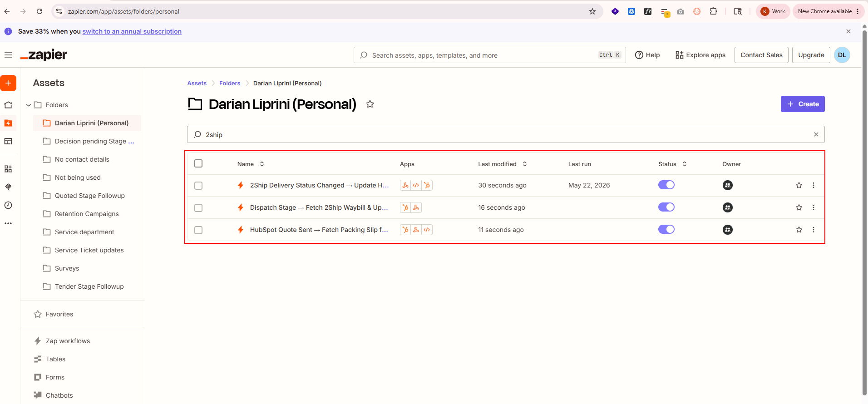868x404 pixels.
Task: Follow switch to an annual subscription link
Action: coord(132,31)
